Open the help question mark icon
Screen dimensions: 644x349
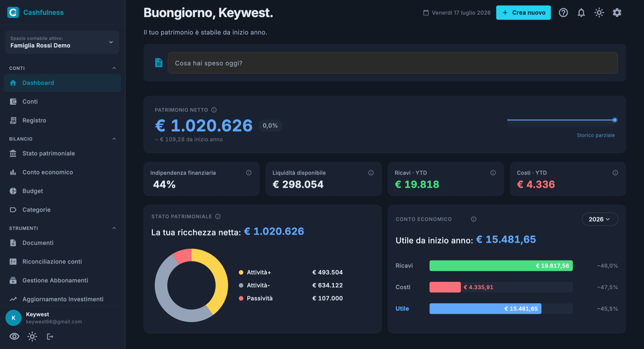(563, 13)
